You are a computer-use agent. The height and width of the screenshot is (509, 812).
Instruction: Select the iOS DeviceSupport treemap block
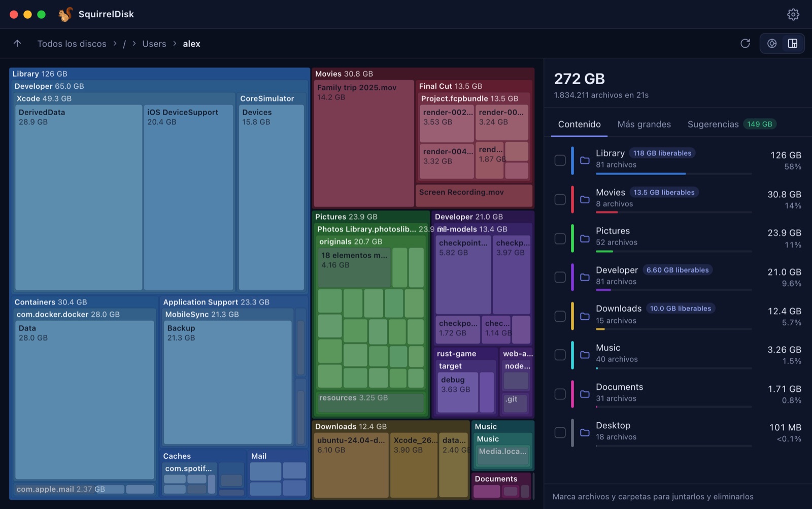coord(188,198)
